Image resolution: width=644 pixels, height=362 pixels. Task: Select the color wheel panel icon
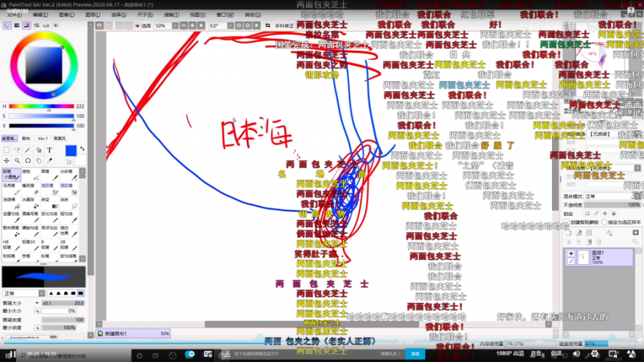(7, 25)
